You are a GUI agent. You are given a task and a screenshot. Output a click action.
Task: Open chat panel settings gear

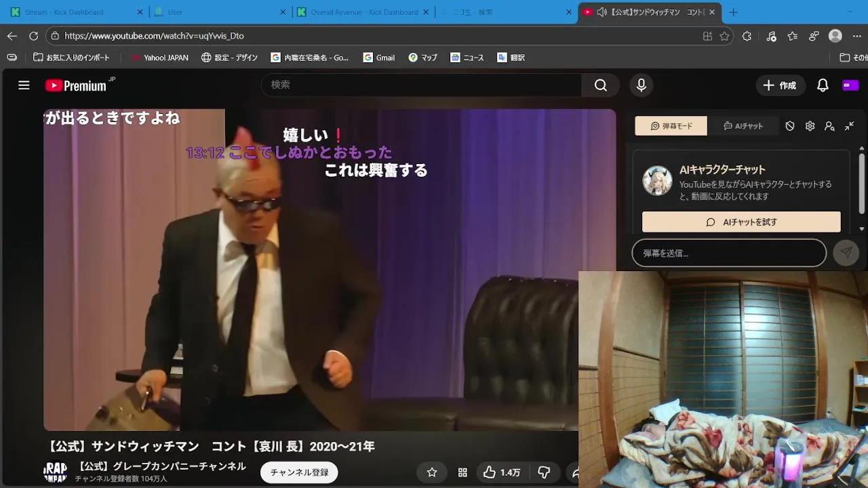pyautogui.click(x=810, y=126)
